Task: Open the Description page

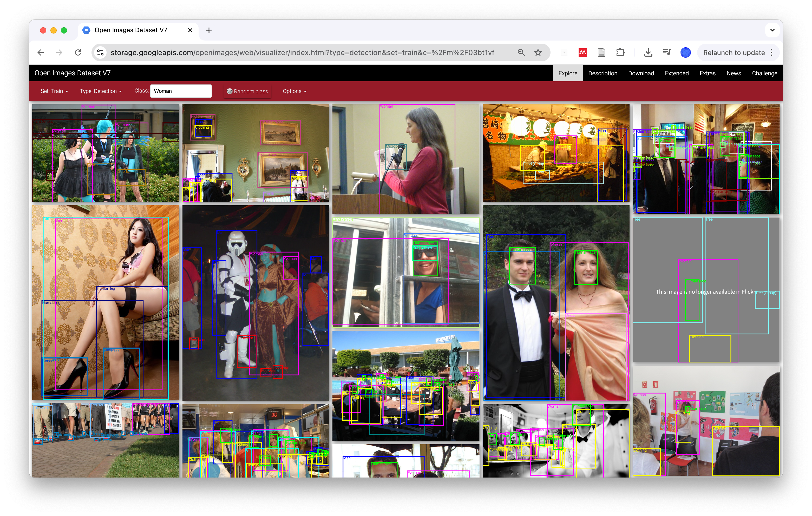Action: pos(603,73)
